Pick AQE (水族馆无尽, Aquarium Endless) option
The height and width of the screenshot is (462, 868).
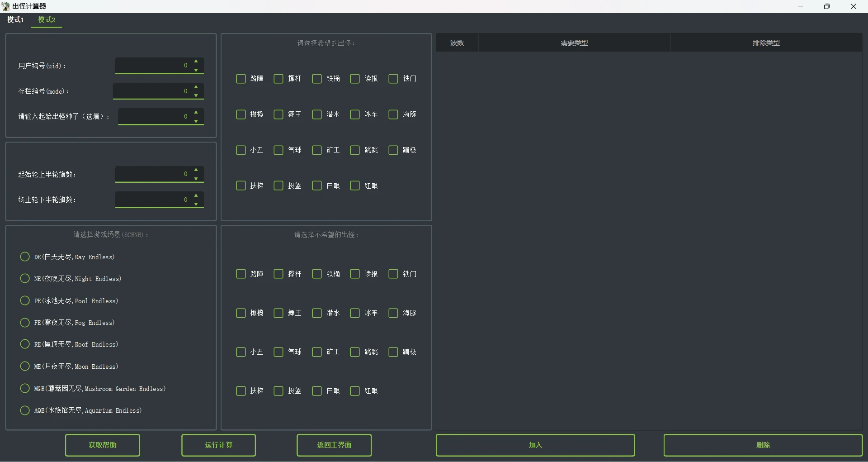point(25,410)
